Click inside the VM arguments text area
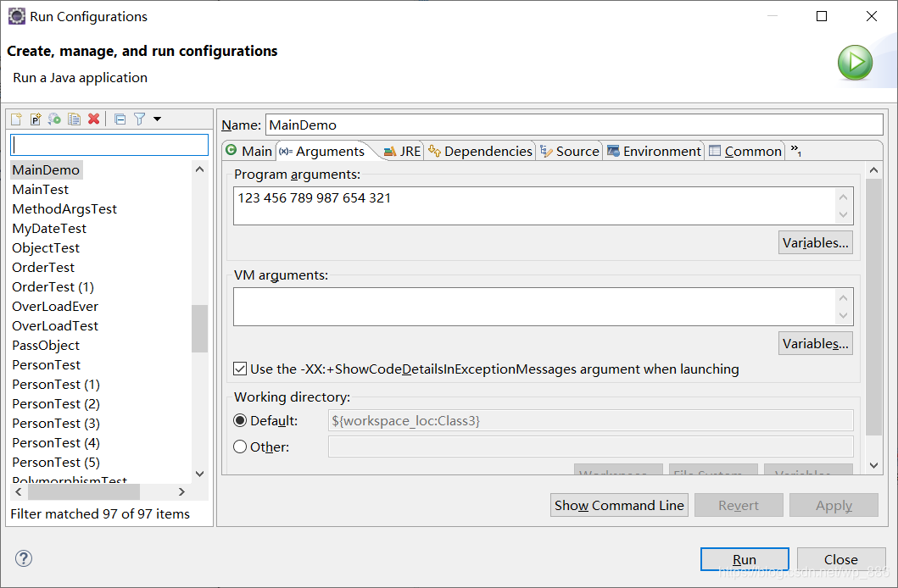The height and width of the screenshot is (588, 898). pyautogui.click(x=535, y=307)
